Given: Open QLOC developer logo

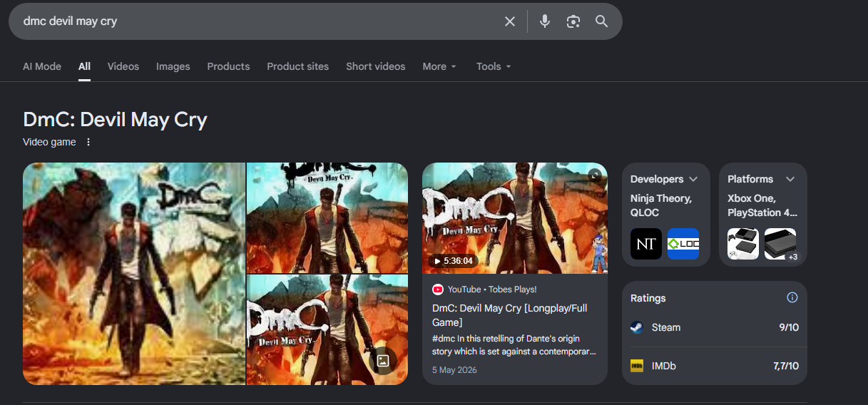Looking at the screenshot, I should [x=683, y=244].
